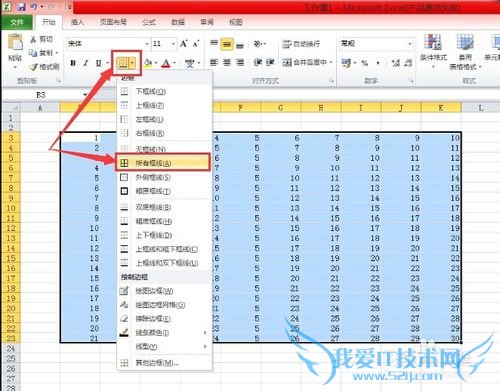Click the Orientation (angled text) icon
Image resolution: width=500 pixels, height=391 pixels.
point(258,43)
